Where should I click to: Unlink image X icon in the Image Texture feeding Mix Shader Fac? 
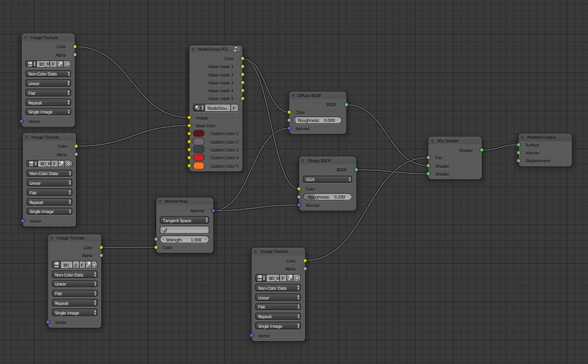[x=297, y=278]
